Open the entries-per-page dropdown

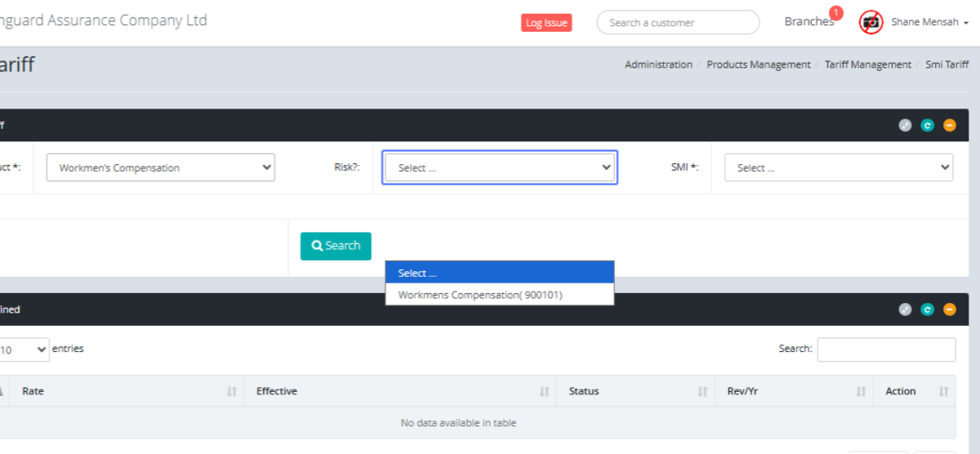pos(23,349)
